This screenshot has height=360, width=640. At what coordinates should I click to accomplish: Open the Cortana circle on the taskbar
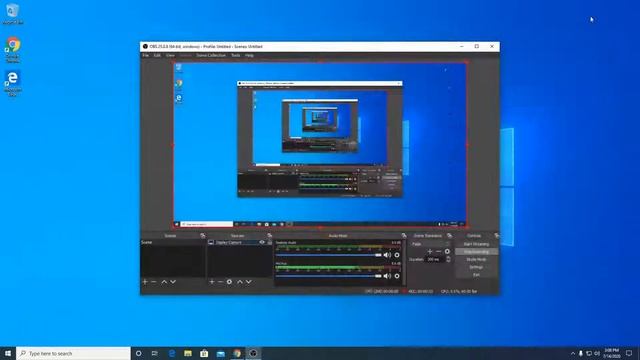[x=138, y=353]
